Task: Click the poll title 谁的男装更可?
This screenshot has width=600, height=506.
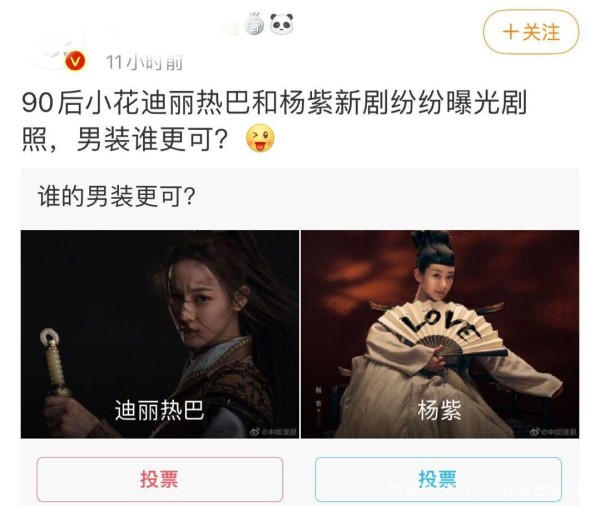Action: (x=117, y=196)
